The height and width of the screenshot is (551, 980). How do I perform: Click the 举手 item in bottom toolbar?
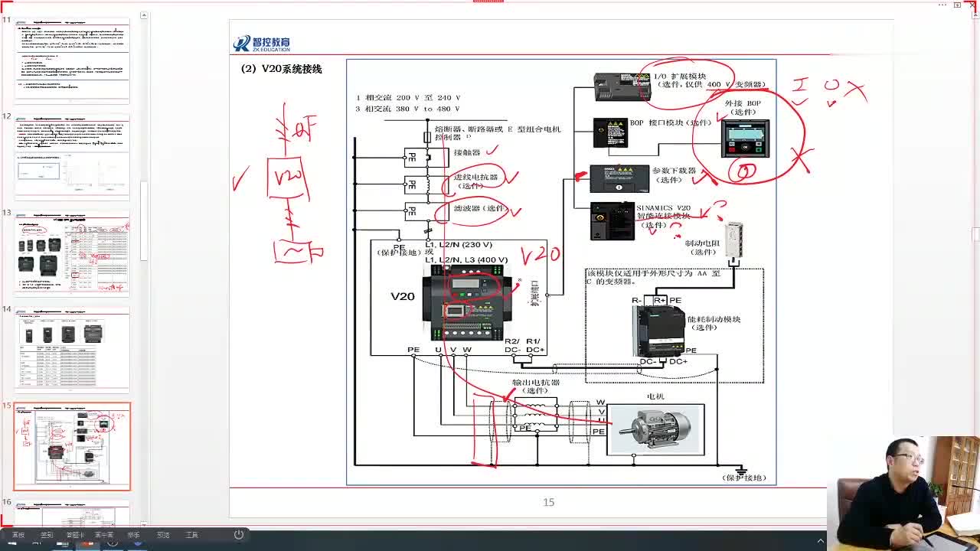(133, 535)
